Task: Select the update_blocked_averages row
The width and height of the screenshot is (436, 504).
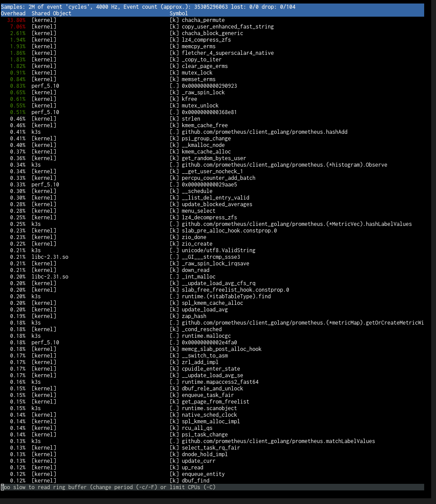Action: pos(212,204)
